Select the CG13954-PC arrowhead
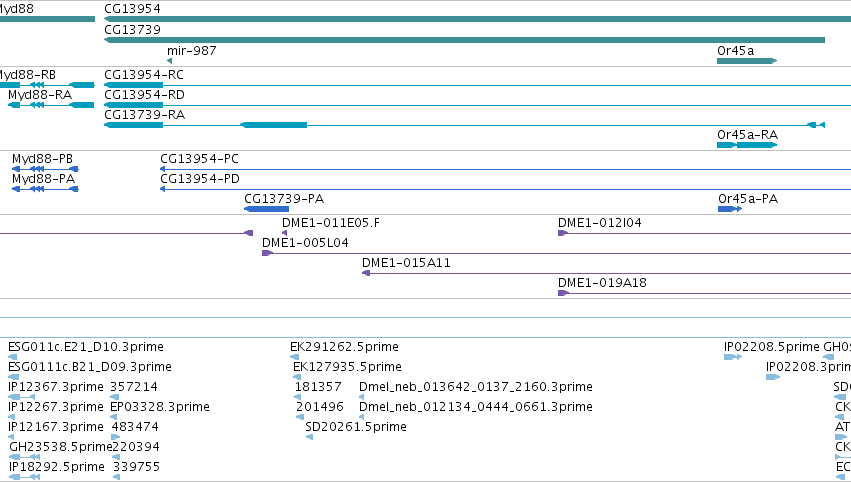This screenshot has width=851, height=482. (x=162, y=169)
